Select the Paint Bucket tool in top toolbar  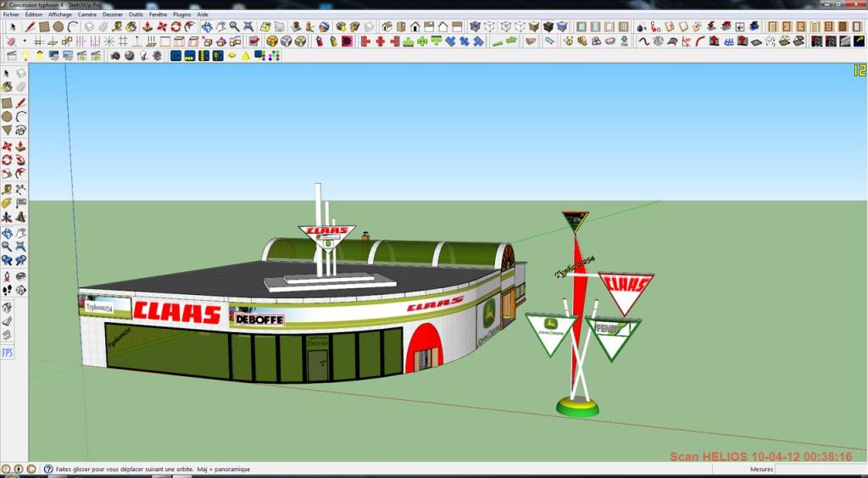pos(131,26)
